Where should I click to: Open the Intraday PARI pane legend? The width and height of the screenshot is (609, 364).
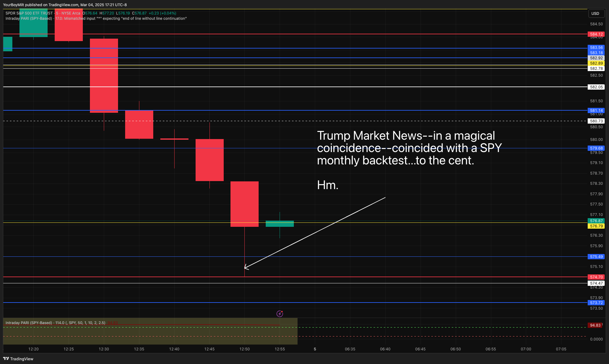coord(29,323)
